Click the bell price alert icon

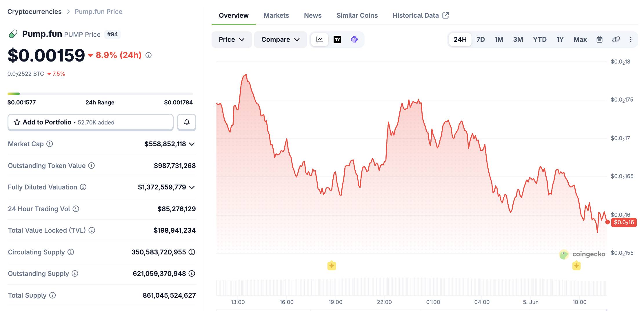point(187,122)
